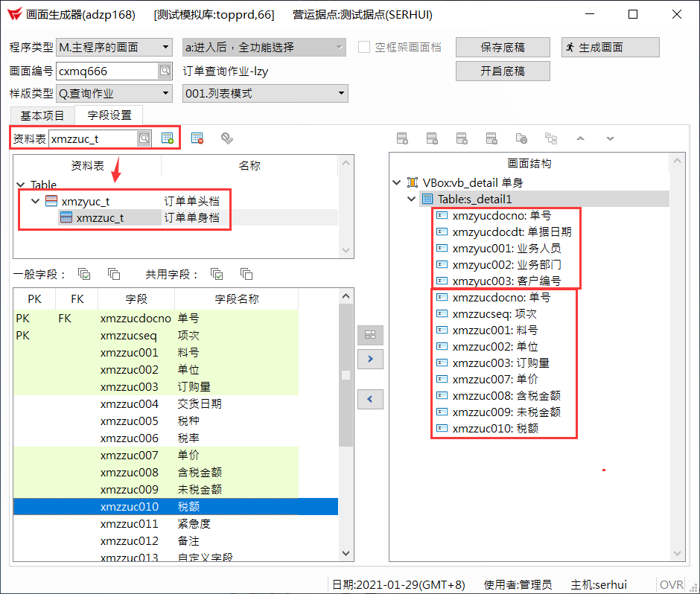
Task: Toggle the 空框架画面档 checkbox
Action: (x=364, y=47)
